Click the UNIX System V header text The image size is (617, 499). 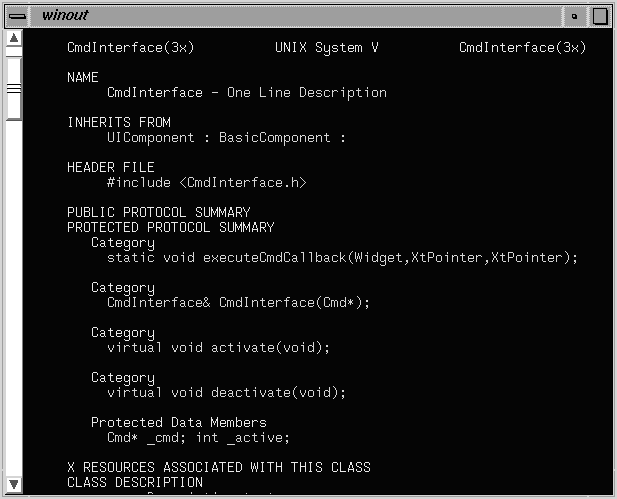click(326, 47)
